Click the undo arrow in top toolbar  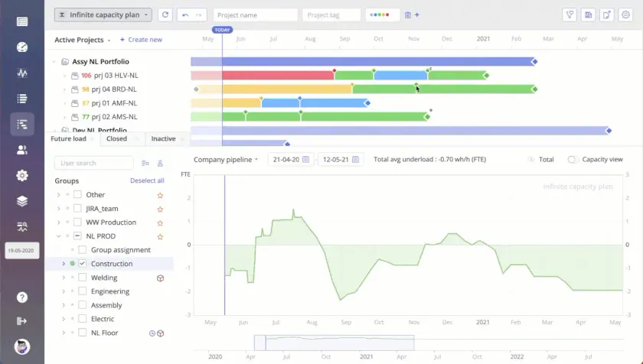click(x=185, y=15)
